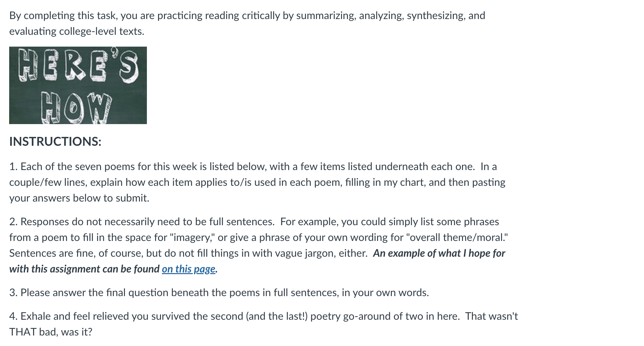Click 'THAT bad, was it?' closing line

click(x=51, y=332)
